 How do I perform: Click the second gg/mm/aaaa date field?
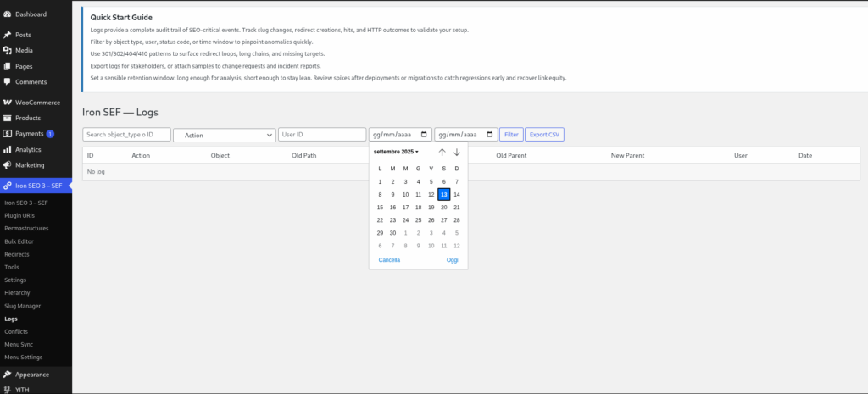465,135
